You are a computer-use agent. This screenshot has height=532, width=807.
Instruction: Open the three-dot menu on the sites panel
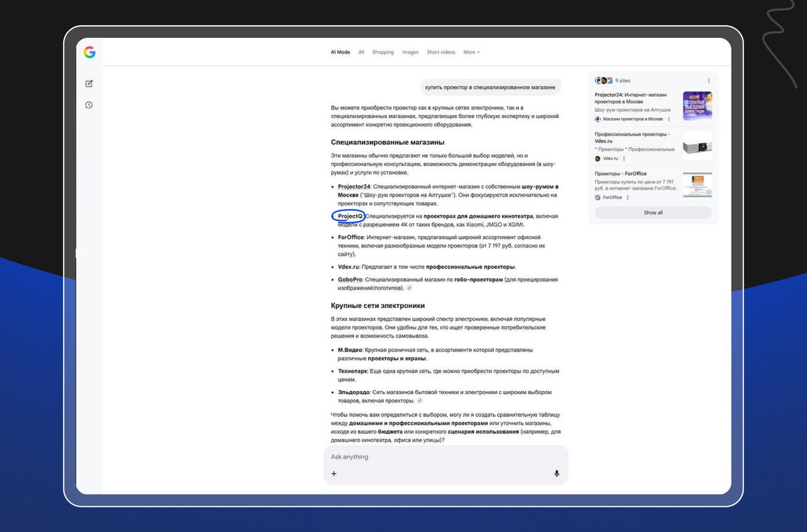(708, 81)
